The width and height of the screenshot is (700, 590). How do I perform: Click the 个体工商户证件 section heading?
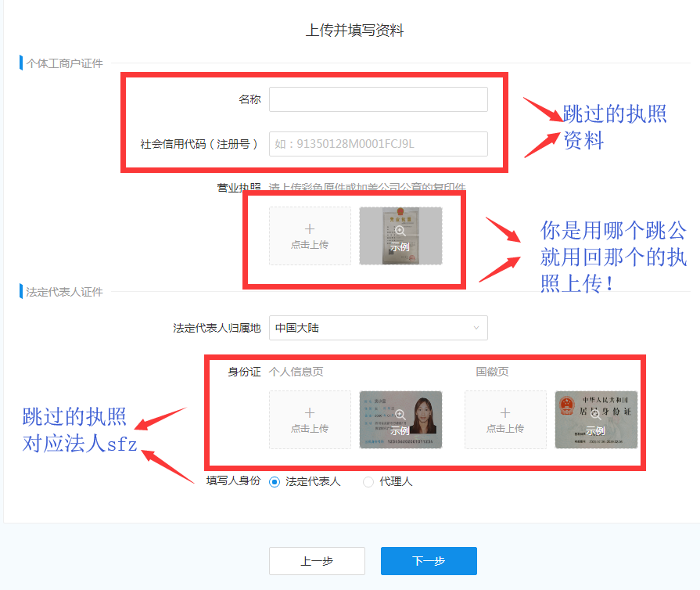pos(64,63)
